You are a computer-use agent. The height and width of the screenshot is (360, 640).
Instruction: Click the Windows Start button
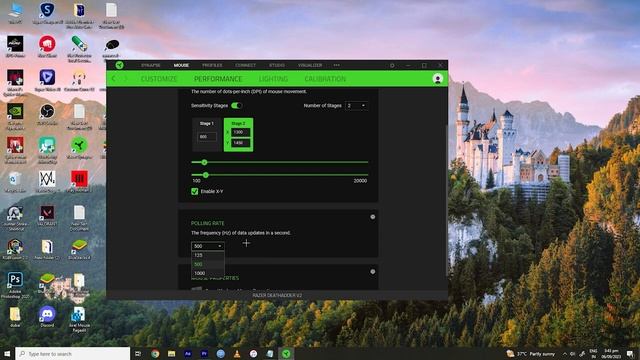(x=7, y=353)
